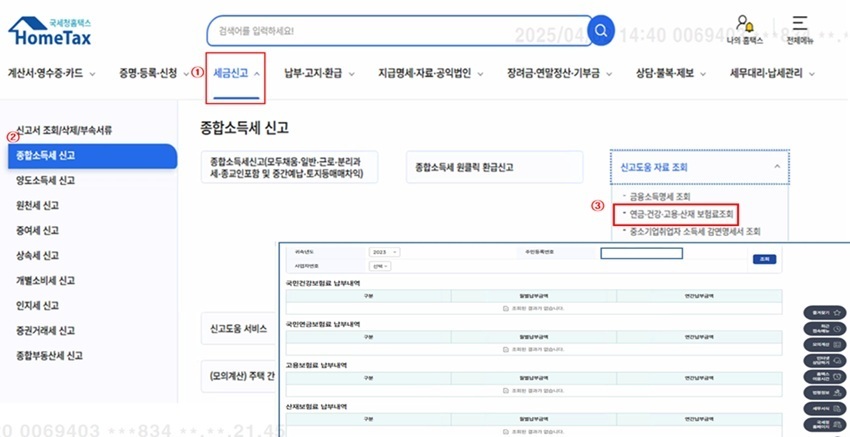Select 개별소비세 신고 in sidebar
This screenshot has width=850, height=437.
pyautogui.click(x=46, y=280)
